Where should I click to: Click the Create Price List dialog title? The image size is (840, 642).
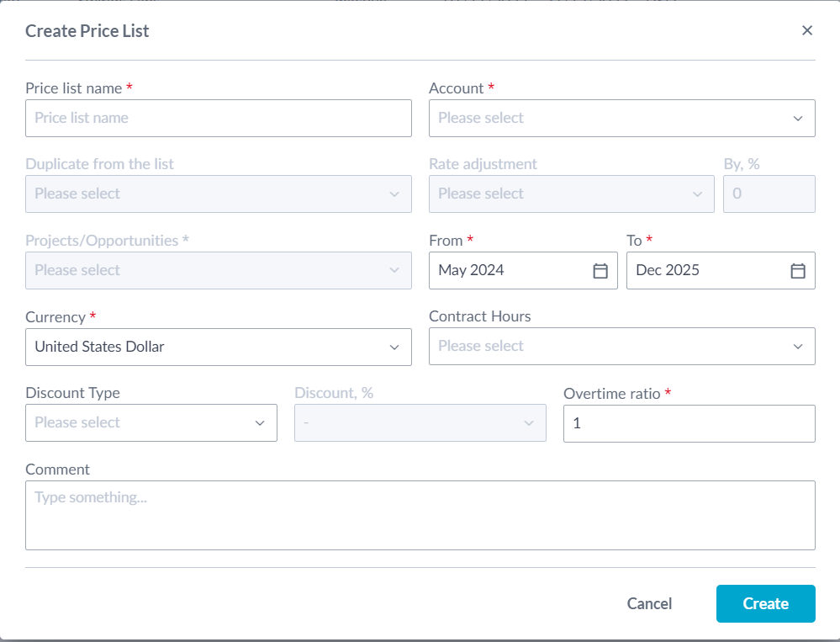tap(87, 30)
